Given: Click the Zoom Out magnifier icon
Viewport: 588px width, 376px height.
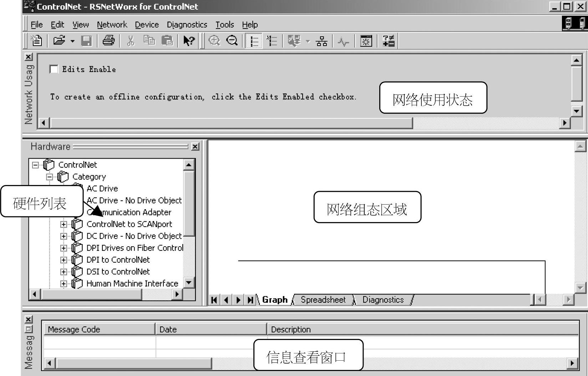Looking at the screenshot, I should 232,41.
